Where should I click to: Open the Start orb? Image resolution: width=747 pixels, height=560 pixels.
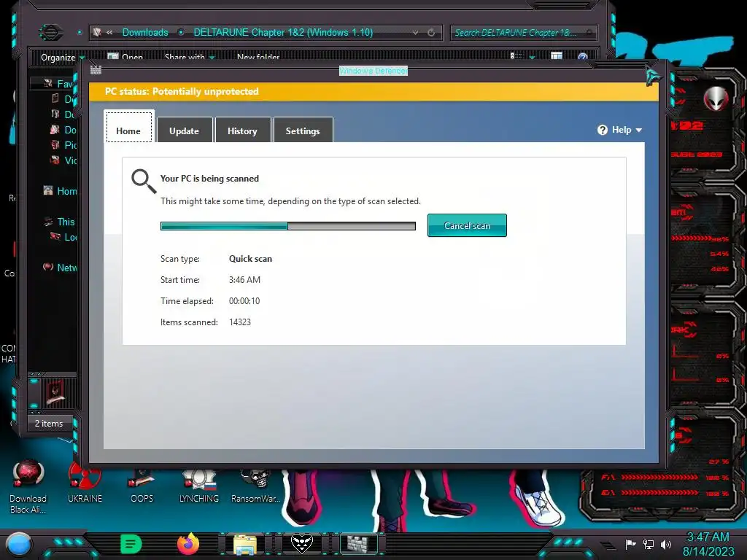pyautogui.click(x=18, y=544)
